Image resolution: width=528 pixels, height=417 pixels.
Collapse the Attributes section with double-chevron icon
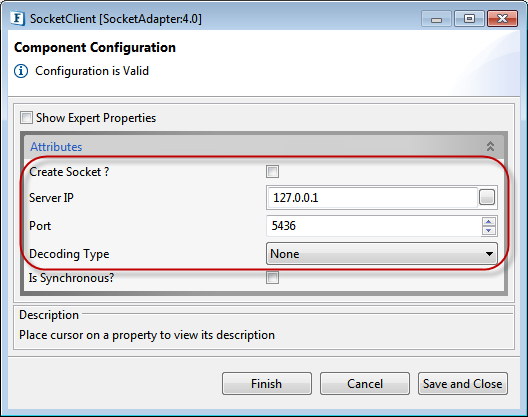[x=490, y=146]
